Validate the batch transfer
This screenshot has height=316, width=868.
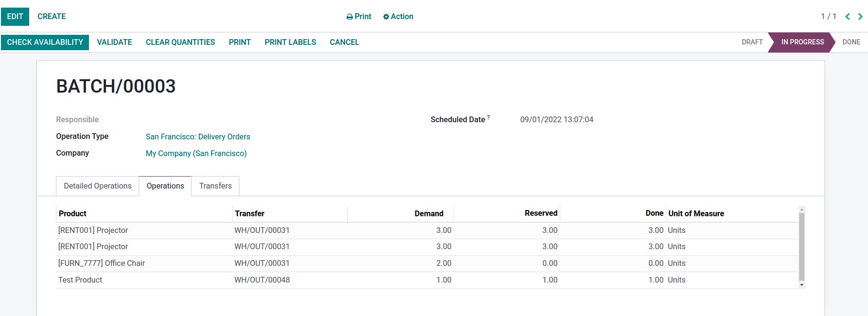115,42
